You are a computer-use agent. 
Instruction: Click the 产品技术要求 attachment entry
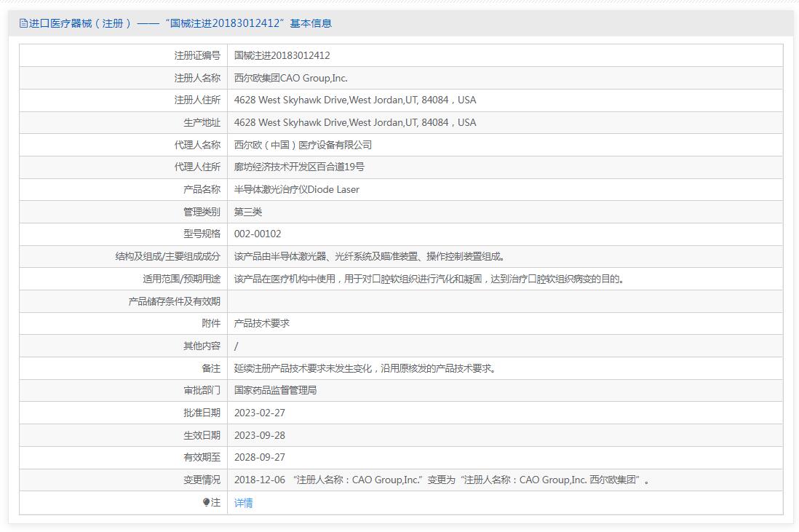click(261, 323)
